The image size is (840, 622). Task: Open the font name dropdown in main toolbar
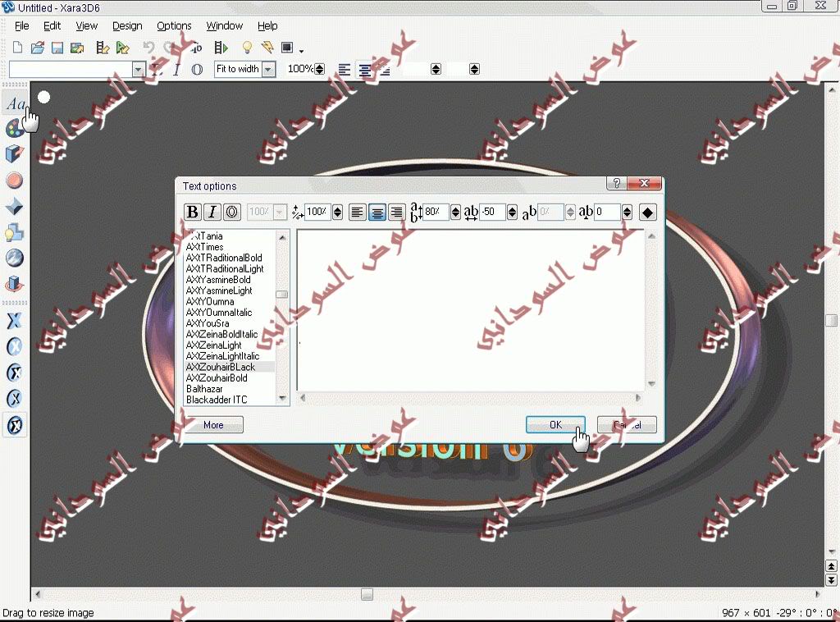pyautogui.click(x=139, y=70)
